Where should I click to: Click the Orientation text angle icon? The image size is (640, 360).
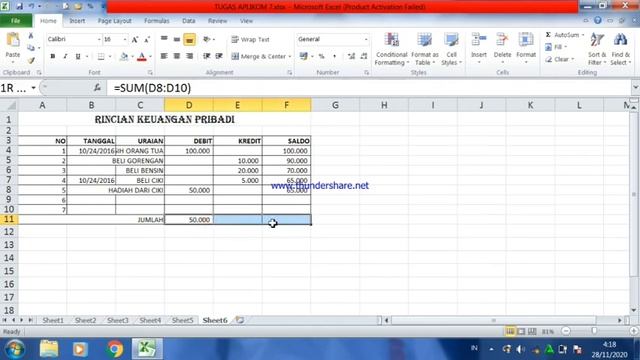pyautogui.click(x=207, y=40)
